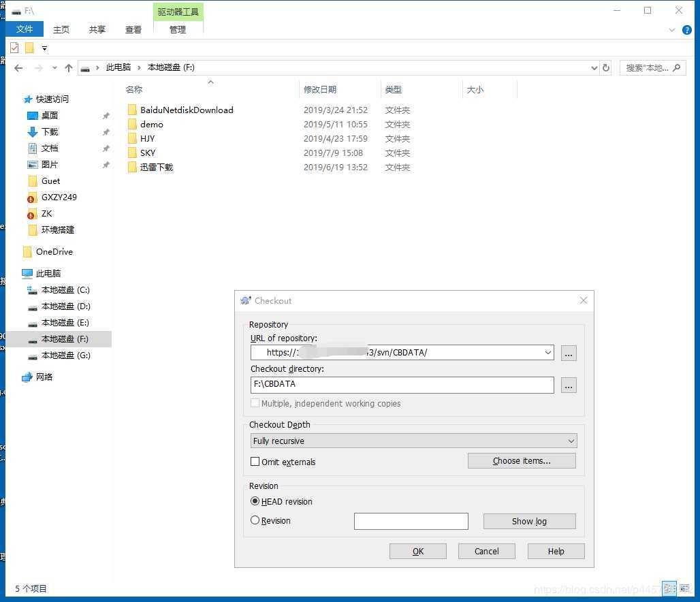The height and width of the screenshot is (602, 700).
Task: Select 环境搭建 folder in sidebar
Action: (58, 229)
